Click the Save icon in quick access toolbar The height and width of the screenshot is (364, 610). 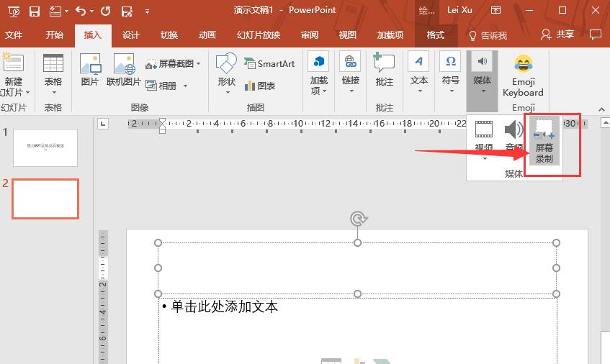point(35,12)
